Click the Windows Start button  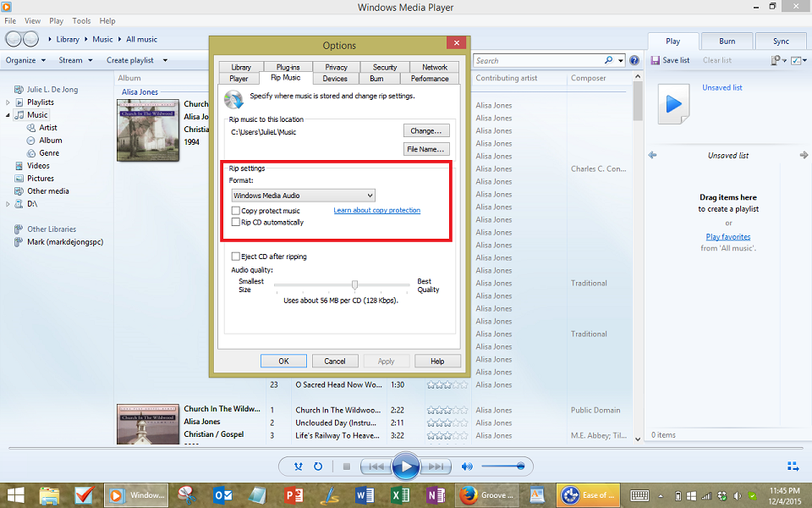coord(15,495)
